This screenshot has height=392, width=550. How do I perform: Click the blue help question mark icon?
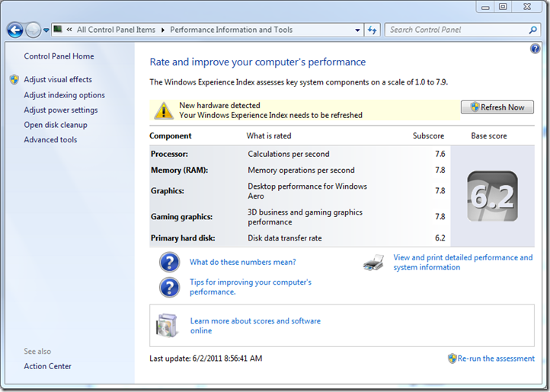[535, 49]
